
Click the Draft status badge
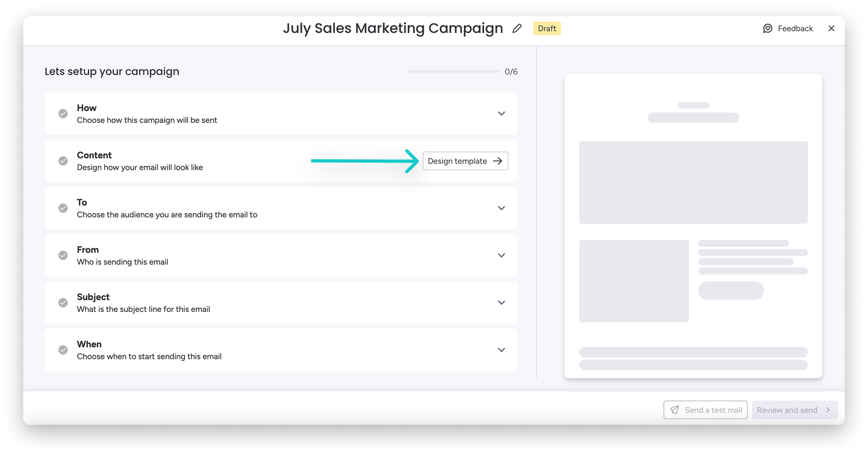pyautogui.click(x=547, y=28)
